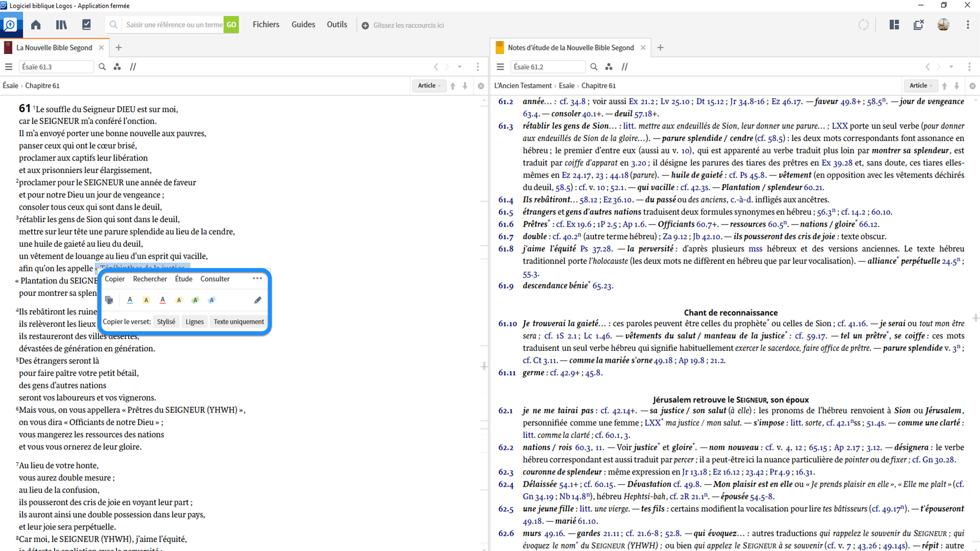
Task: Open Article navigation dropdown in left panel
Action: click(429, 85)
